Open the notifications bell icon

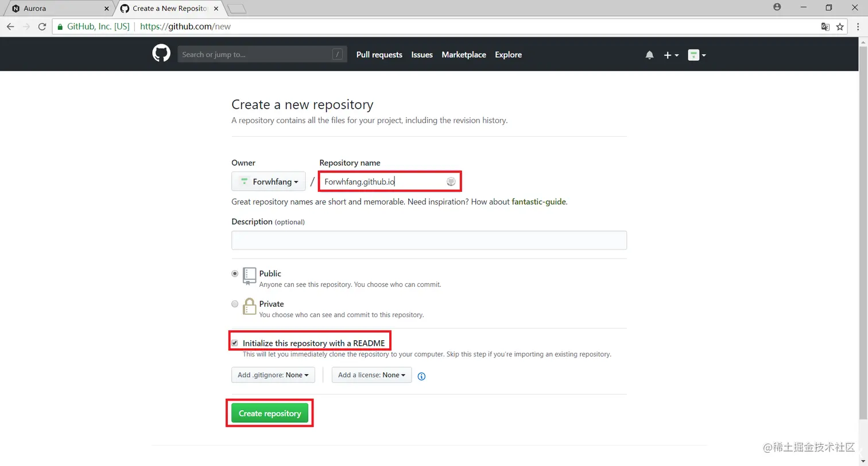tap(649, 55)
